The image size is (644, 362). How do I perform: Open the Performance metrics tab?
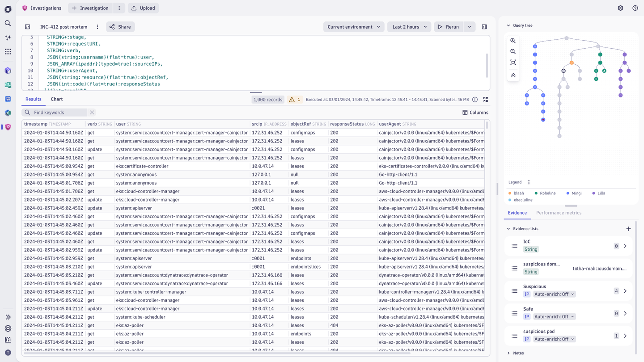[x=559, y=213]
